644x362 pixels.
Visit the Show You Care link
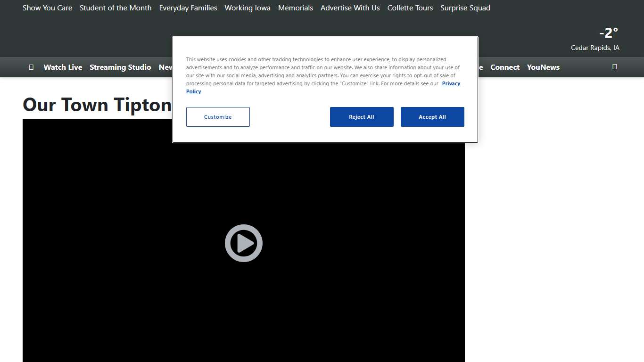click(x=47, y=8)
